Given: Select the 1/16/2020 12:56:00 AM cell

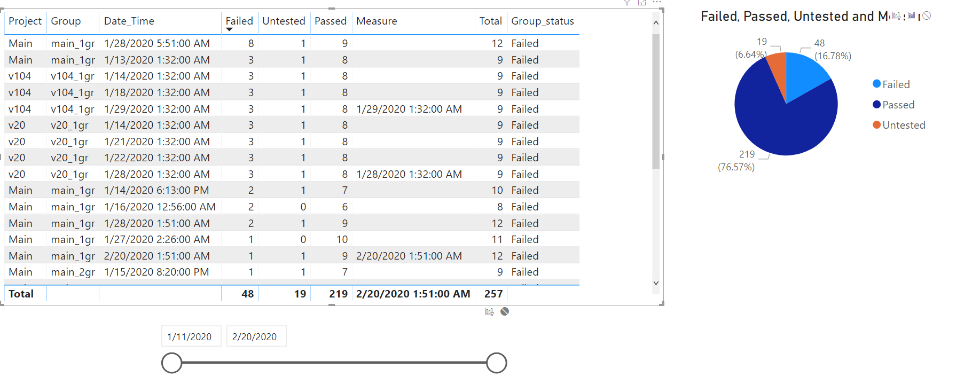Looking at the screenshot, I should [160, 207].
